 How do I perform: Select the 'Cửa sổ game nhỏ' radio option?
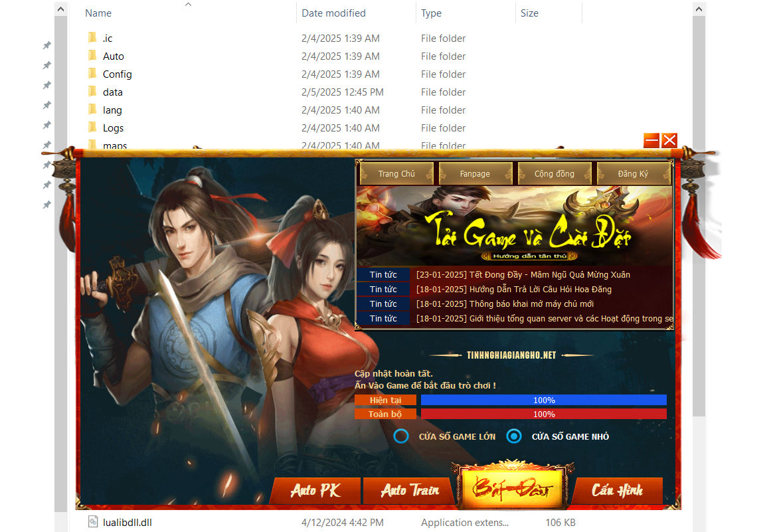pos(514,436)
